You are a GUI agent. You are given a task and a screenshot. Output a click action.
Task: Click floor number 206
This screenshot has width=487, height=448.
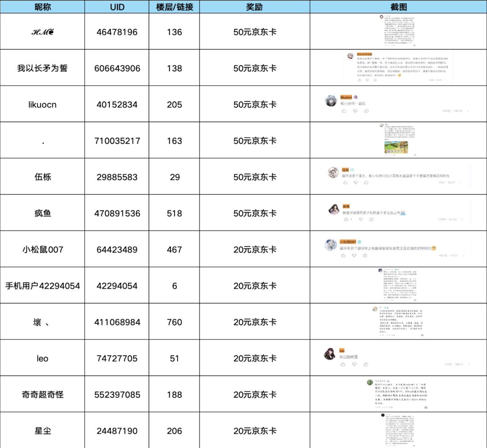174,431
